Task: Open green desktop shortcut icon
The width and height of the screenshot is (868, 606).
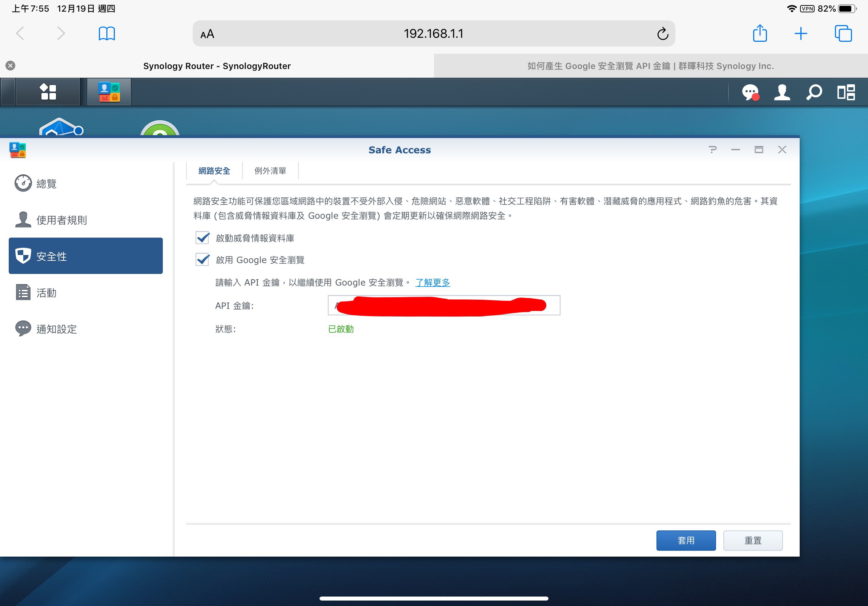Action: 160,128
